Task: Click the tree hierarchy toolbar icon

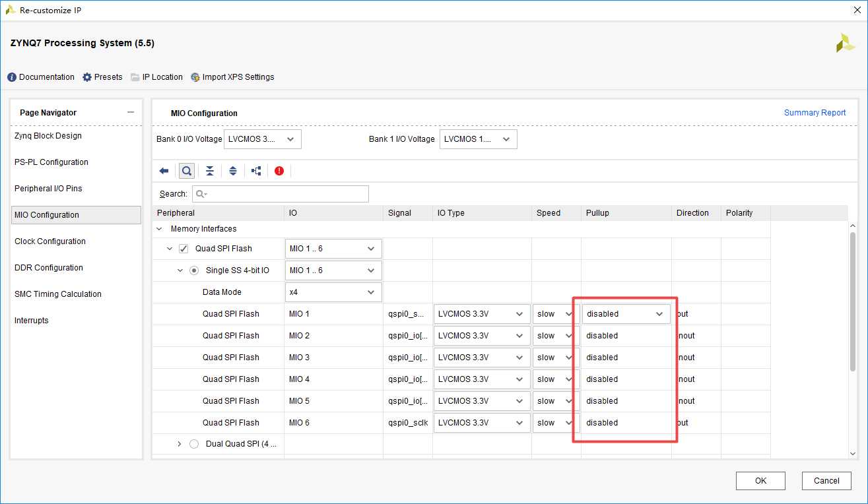Action: click(x=256, y=171)
